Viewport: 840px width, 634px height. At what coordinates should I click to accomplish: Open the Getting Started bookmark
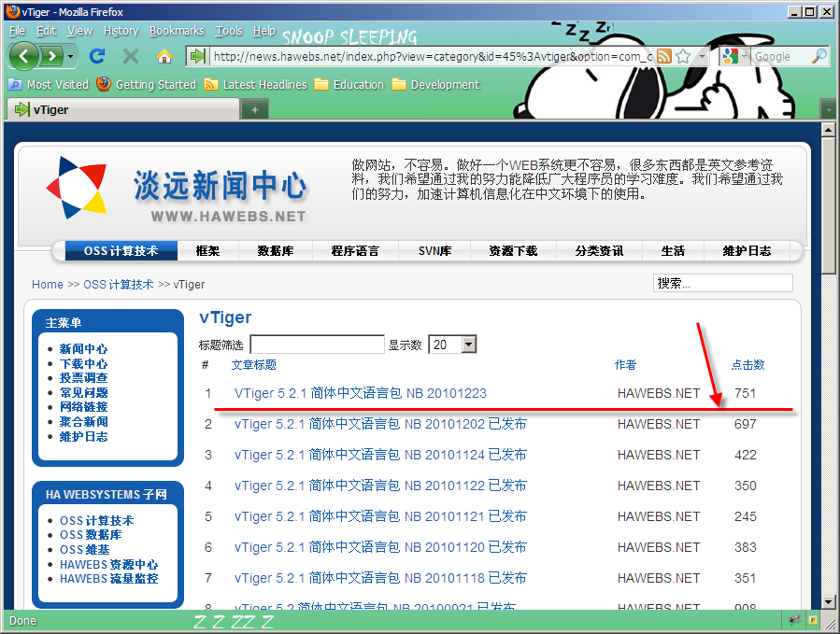147,85
